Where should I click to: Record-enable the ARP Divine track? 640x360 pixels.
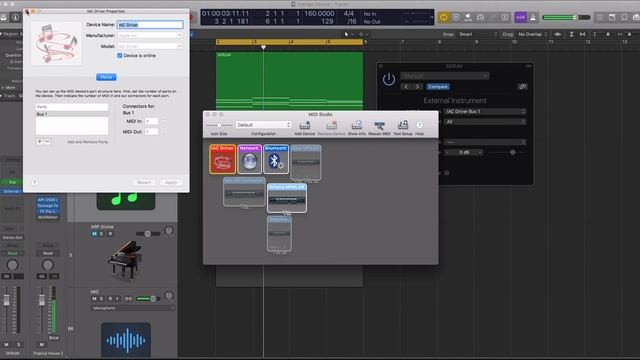click(x=110, y=234)
